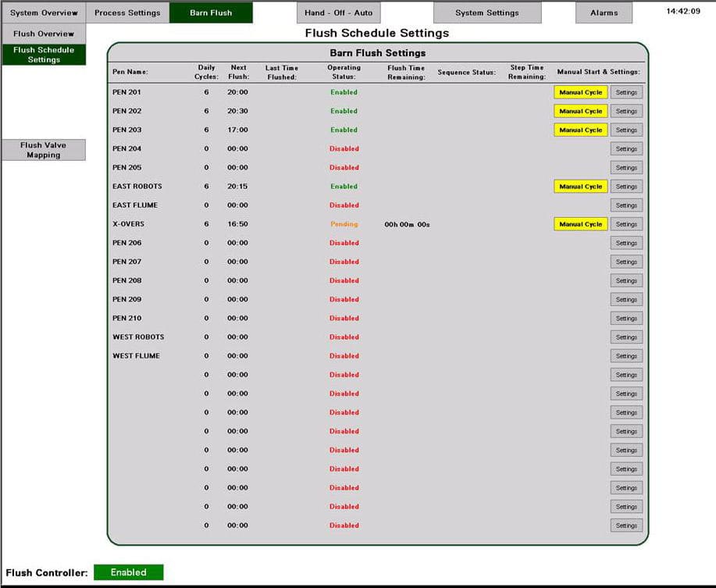This screenshot has height=588, width=716.
Task: Open the Flush Overview page
Action: coord(42,34)
